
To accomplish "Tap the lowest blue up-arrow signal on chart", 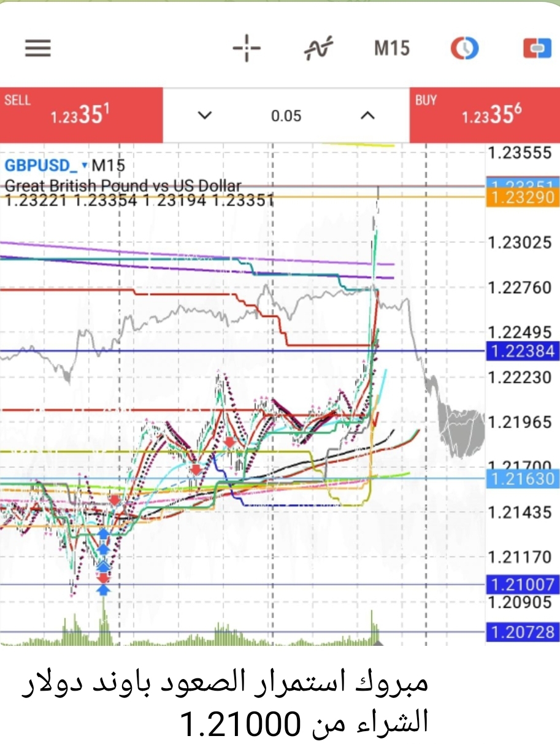I will 104,589.
